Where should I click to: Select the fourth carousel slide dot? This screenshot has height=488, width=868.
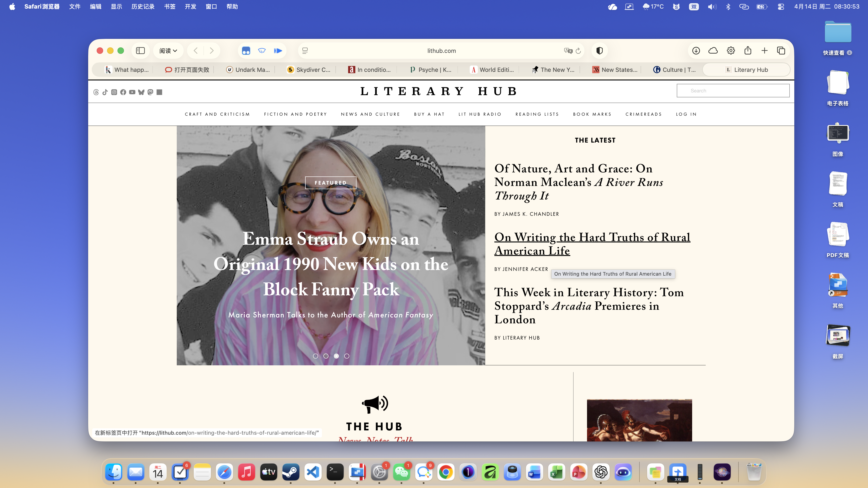346,356
